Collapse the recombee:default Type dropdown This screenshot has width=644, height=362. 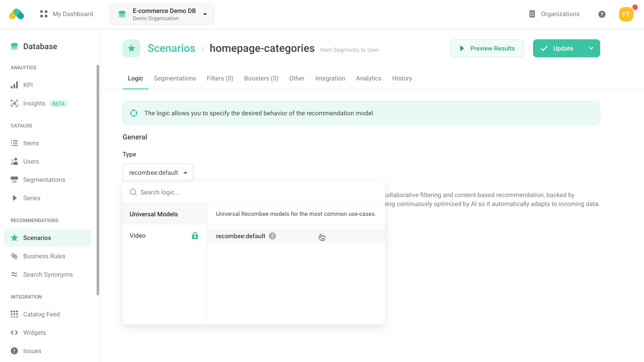click(x=158, y=173)
